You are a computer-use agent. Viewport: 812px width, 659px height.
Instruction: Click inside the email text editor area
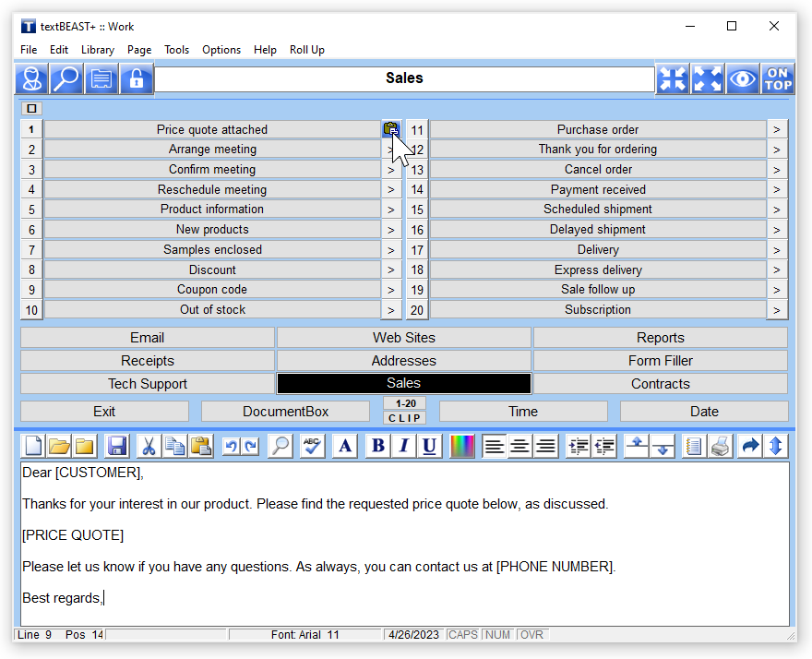405,544
